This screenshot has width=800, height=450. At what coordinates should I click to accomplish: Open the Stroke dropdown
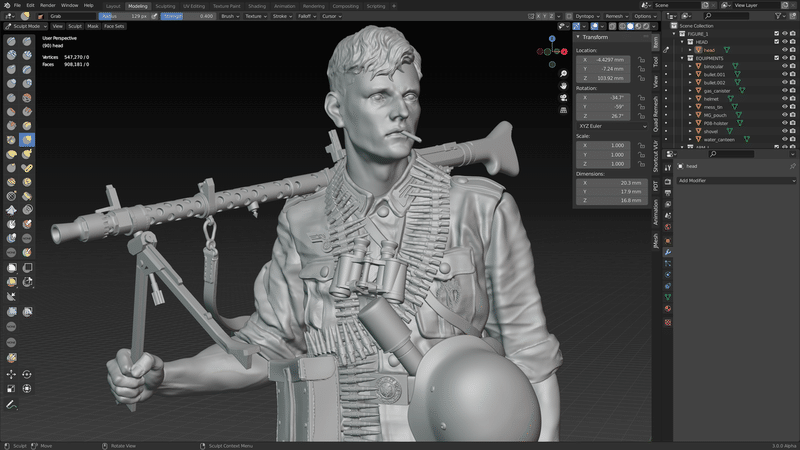click(x=282, y=16)
